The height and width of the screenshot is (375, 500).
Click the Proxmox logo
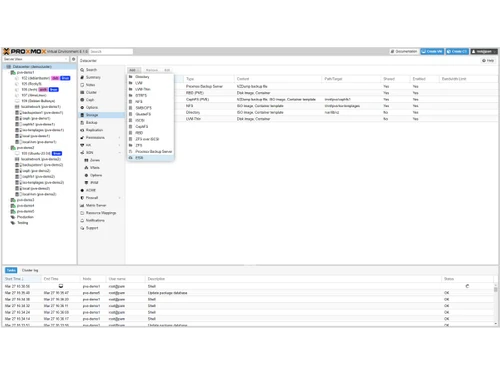click(x=24, y=51)
